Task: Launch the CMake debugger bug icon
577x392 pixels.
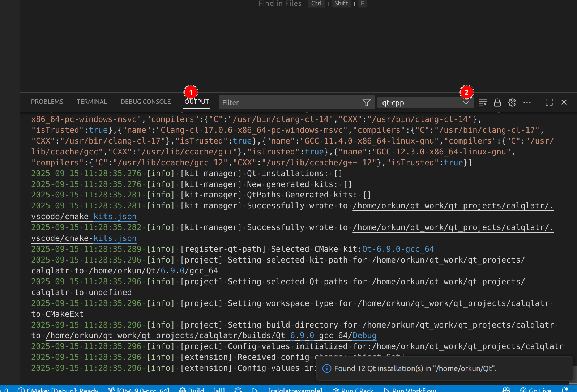Action: pyautogui.click(x=238, y=389)
